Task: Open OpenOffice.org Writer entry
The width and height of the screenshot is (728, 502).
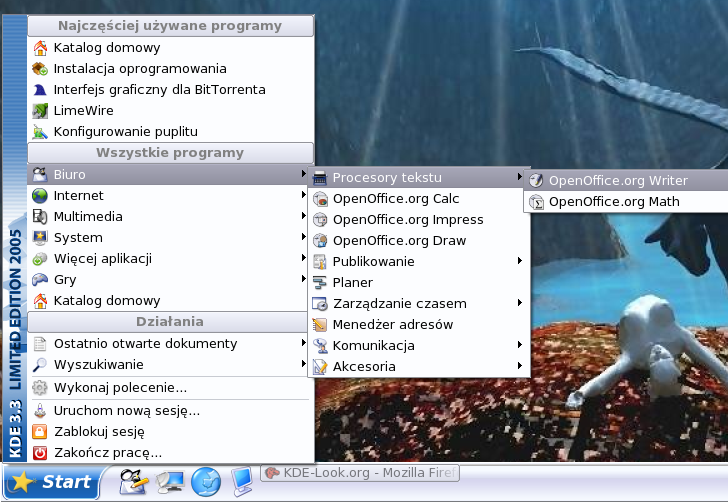Action: [626, 181]
